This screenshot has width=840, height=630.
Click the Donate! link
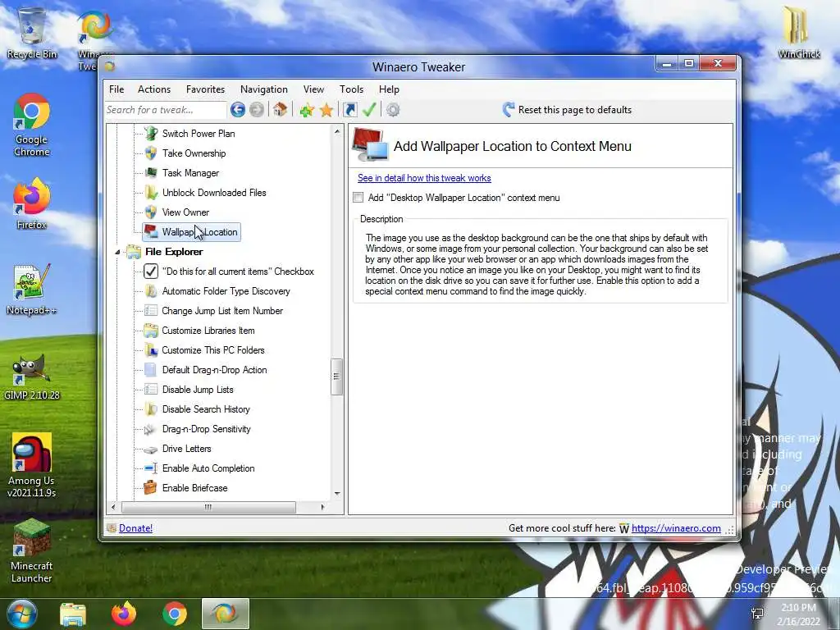135,528
